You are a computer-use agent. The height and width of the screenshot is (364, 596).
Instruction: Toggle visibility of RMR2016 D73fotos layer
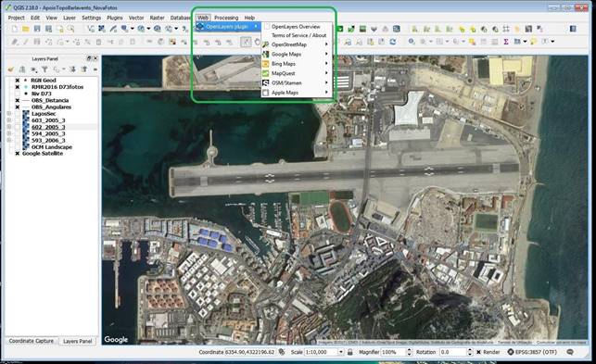coord(17,87)
